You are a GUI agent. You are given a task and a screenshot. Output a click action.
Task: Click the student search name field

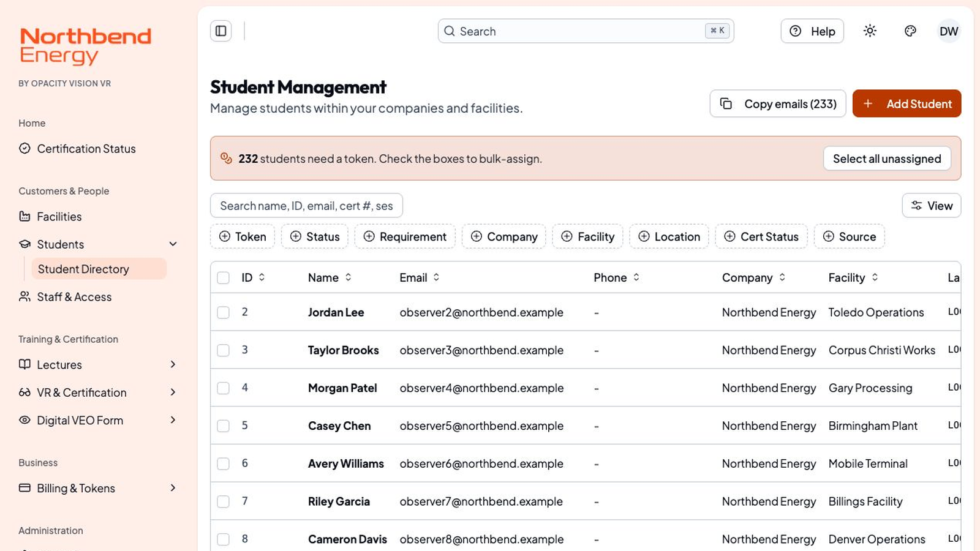pos(306,206)
